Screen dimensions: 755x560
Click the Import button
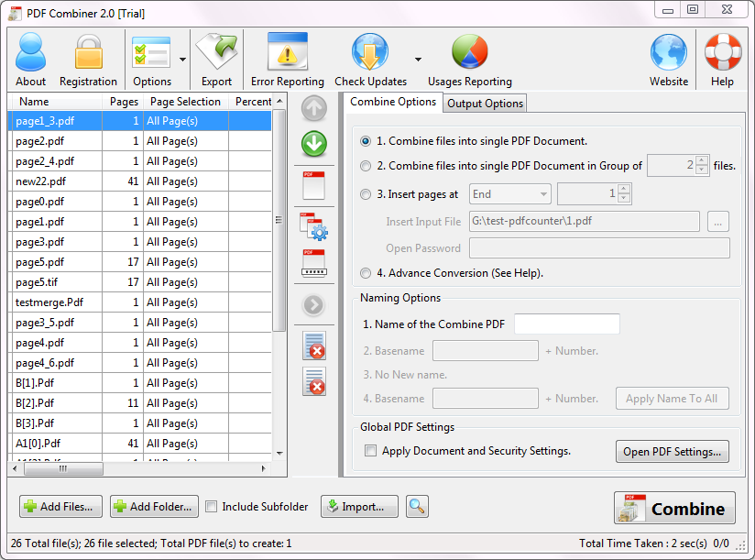[359, 507]
